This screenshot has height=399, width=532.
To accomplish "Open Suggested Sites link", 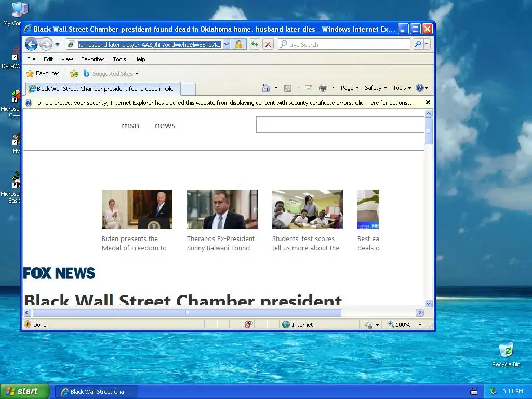I will (x=111, y=74).
